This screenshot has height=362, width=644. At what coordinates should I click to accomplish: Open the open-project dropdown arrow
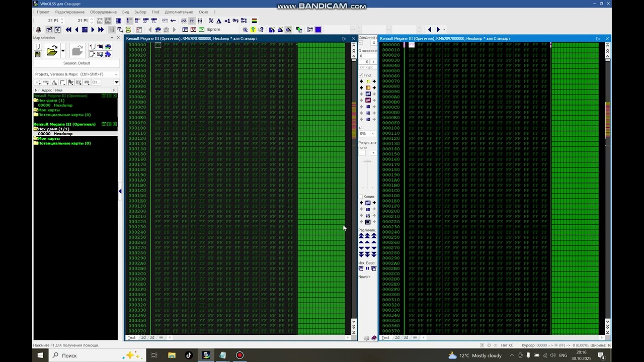click(x=63, y=51)
